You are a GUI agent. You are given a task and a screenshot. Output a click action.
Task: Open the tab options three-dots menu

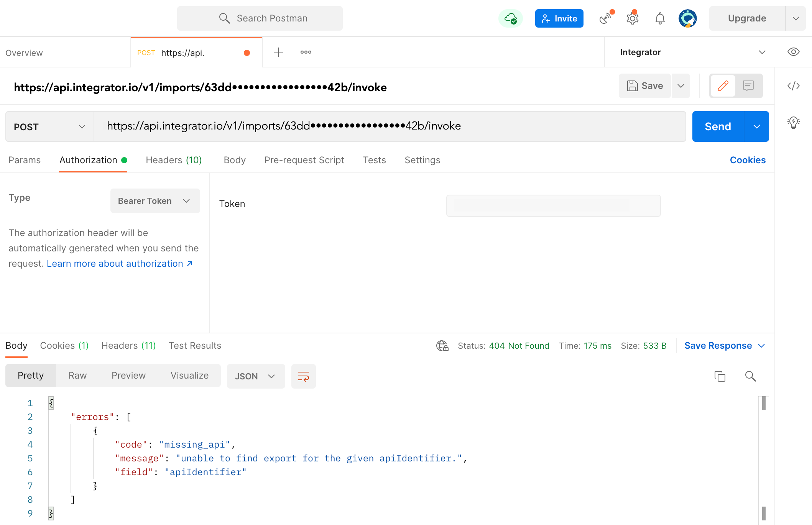point(306,52)
